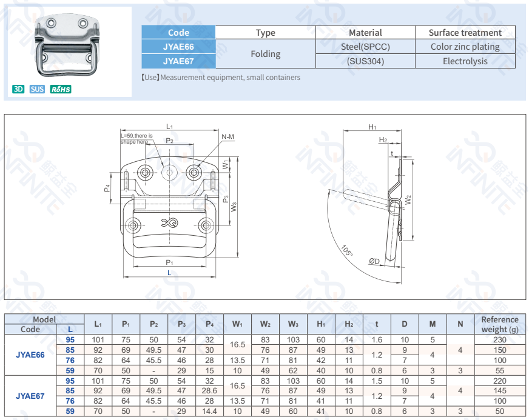Click the 'L=59, there is shape here' note
This screenshot has height=420, width=529.
pos(136,138)
